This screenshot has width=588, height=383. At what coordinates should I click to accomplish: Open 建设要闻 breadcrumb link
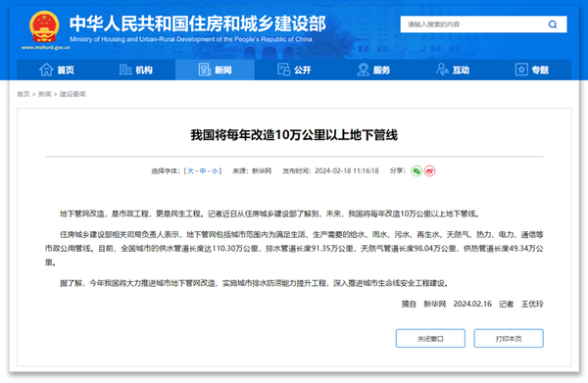point(73,94)
